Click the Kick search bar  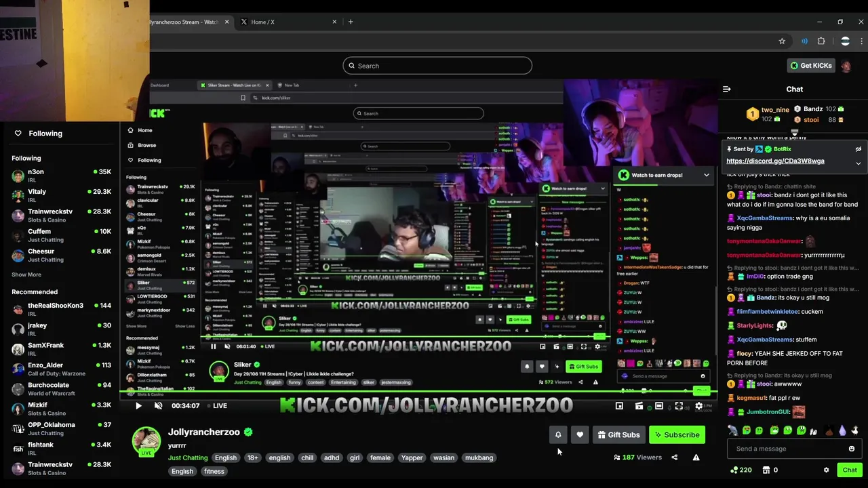(437, 66)
